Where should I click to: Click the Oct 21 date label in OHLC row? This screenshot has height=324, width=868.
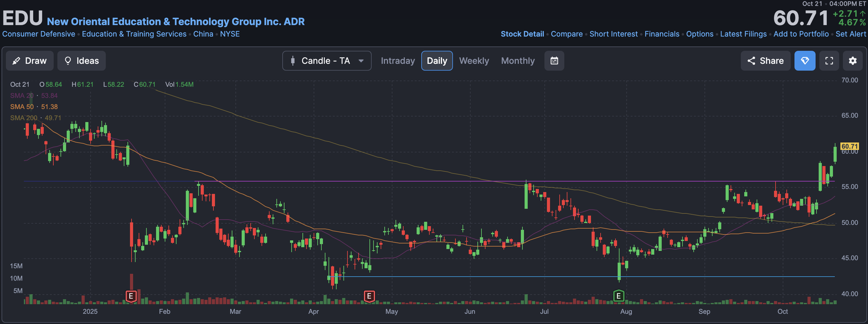coord(20,85)
